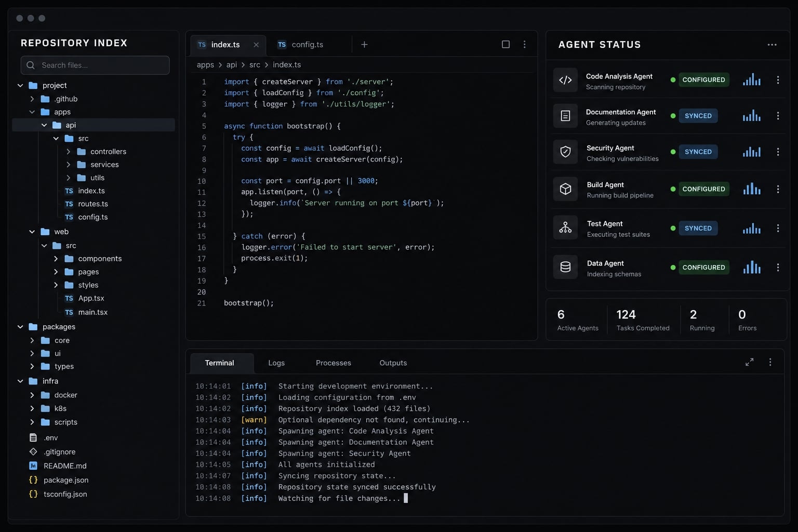The width and height of the screenshot is (798, 532).
Task: Click the SYNCED badge for Security Agent
Action: click(698, 152)
